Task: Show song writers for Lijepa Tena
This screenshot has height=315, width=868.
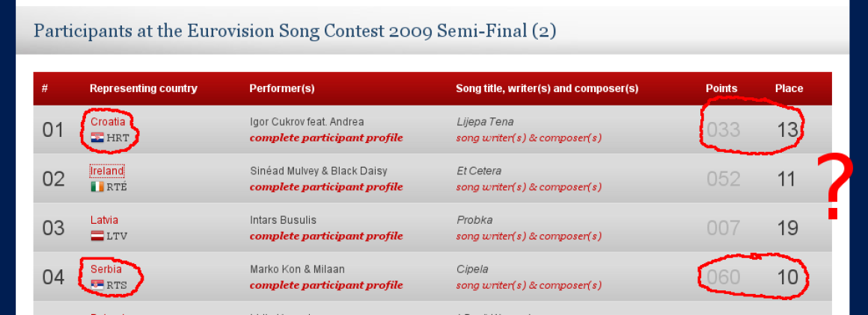Action: click(529, 138)
